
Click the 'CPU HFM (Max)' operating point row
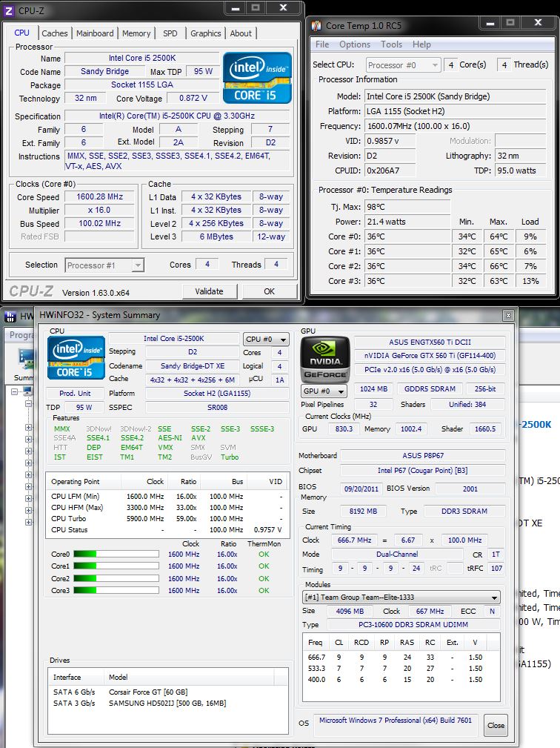[167, 508]
